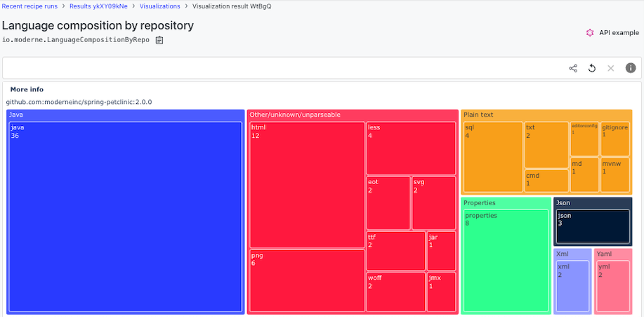Select the properties 8 treemap tile

pyautogui.click(x=506, y=261)
